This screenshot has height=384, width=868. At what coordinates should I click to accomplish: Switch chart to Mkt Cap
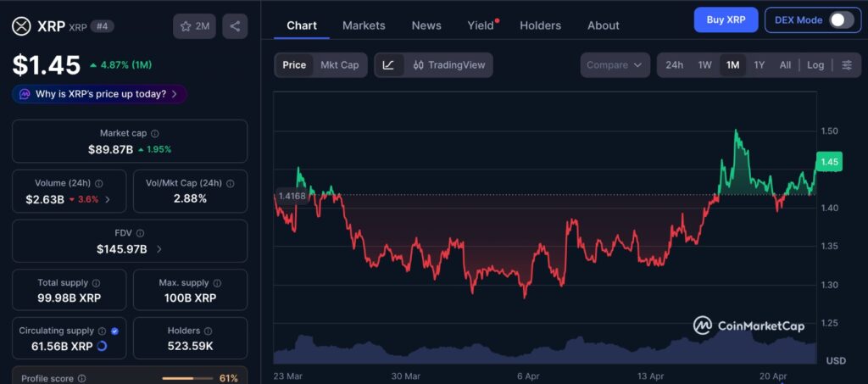[339, 64]
